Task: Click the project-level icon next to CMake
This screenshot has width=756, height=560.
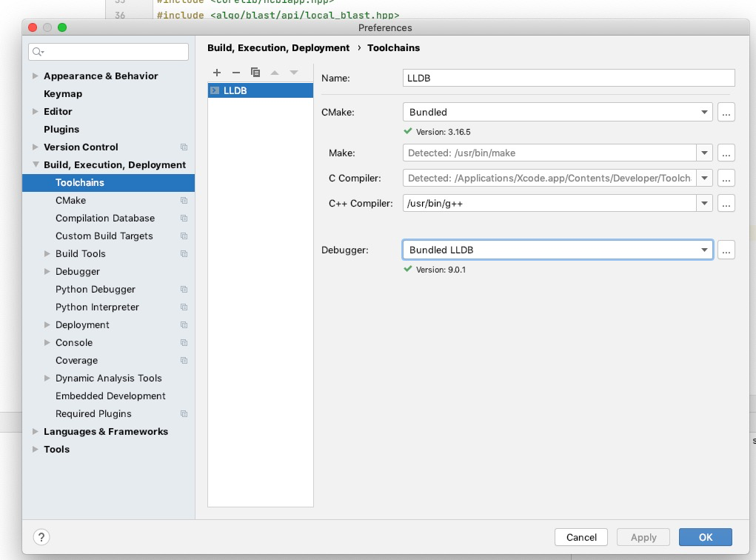Action: (x=184, y=200)
